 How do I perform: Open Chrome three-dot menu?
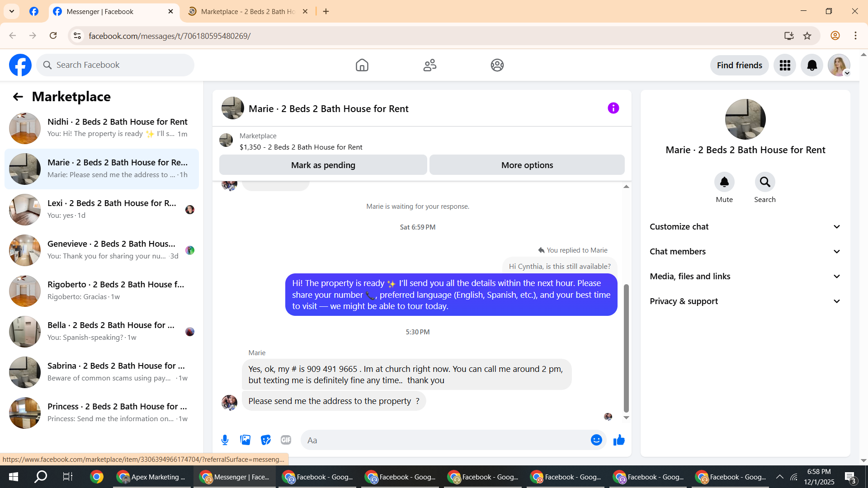pyautogui.click(x=855, y=36)
